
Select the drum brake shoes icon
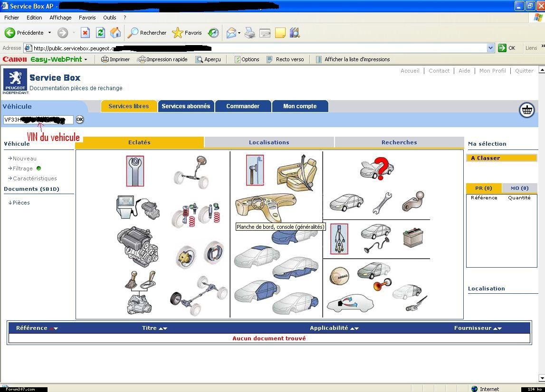pos(214,252)
